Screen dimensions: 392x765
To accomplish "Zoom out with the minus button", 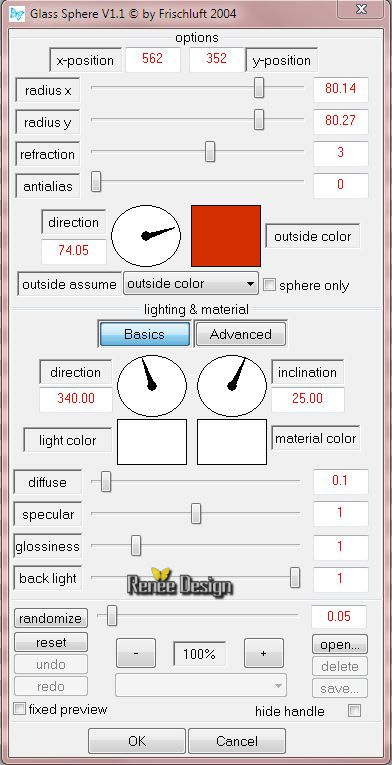I will click(136, 653).
